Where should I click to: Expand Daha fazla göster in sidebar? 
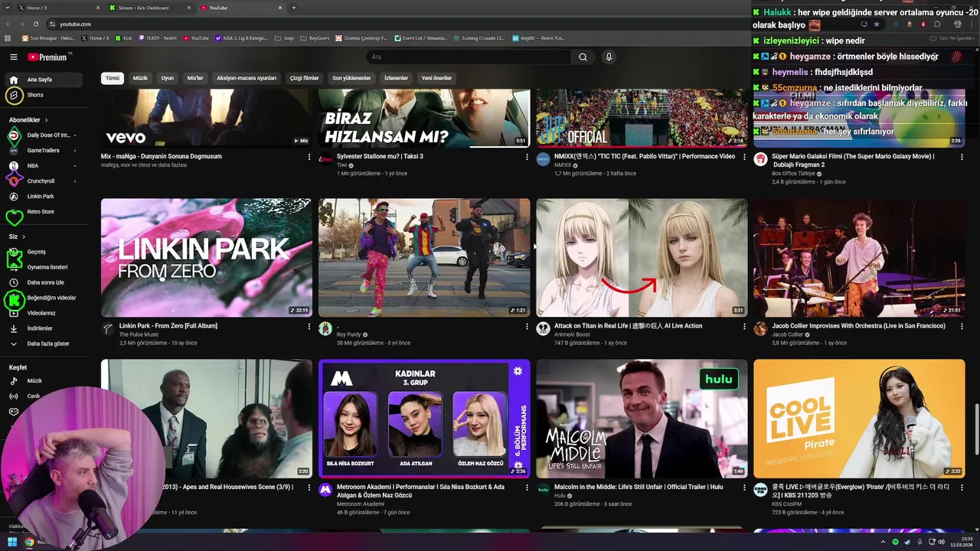pos(44,344)
